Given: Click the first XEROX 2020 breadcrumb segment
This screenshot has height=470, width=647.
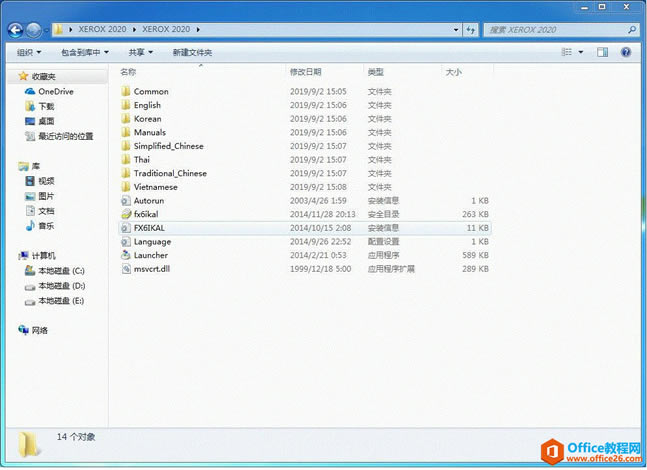Looking at the screenshot, I should point(102,29).
